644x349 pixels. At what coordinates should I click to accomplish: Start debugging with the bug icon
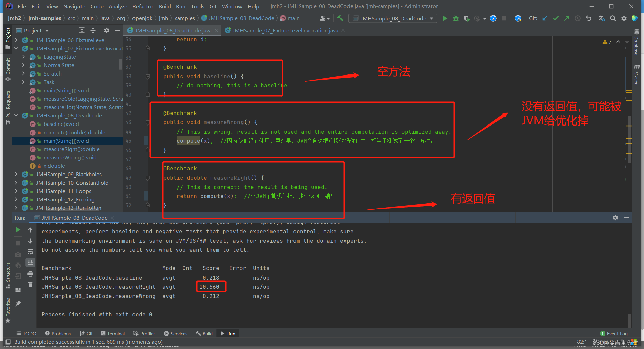(456, 19)
